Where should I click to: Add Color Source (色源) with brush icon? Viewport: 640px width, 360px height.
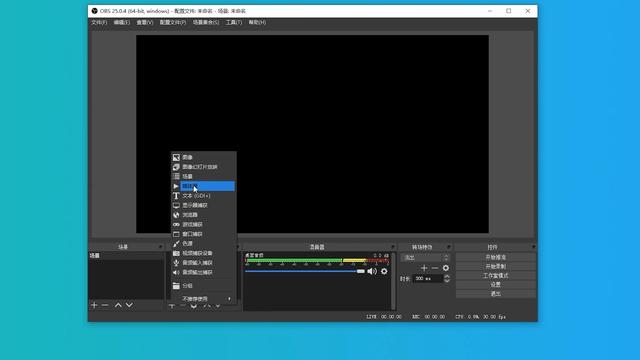coord(203,244)
